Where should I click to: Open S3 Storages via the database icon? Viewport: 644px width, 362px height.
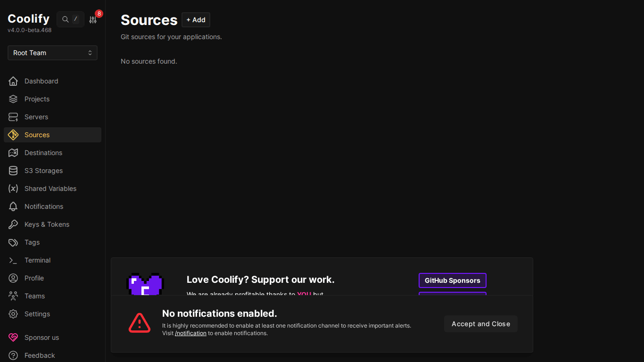click(13, 171)
